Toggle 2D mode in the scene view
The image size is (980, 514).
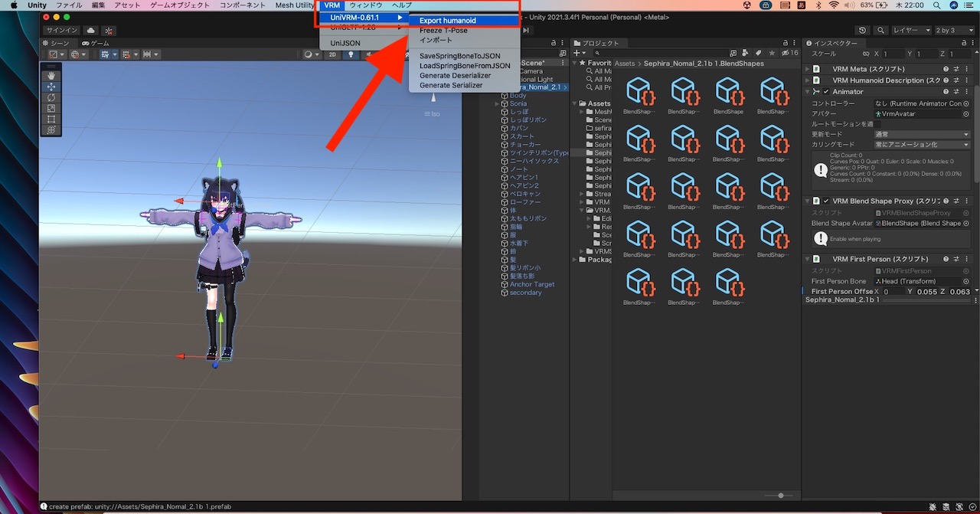pyautogui.click(x=332, y=54)
